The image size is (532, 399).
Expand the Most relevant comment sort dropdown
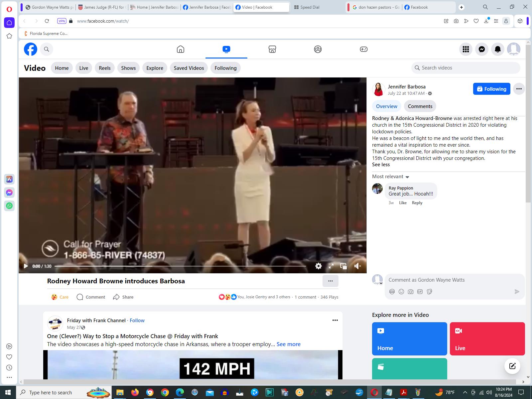[391, 177]
